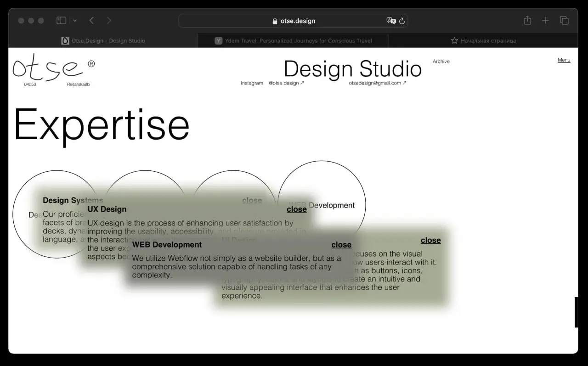Viewport: 588px width, 366px height.
Task: Toggle the Safari sidebar icon
Action: pyautogui.click(x=61, y=21)
